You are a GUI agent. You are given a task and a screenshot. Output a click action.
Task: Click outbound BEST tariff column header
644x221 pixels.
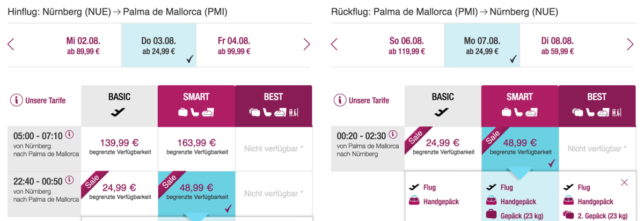273,105
